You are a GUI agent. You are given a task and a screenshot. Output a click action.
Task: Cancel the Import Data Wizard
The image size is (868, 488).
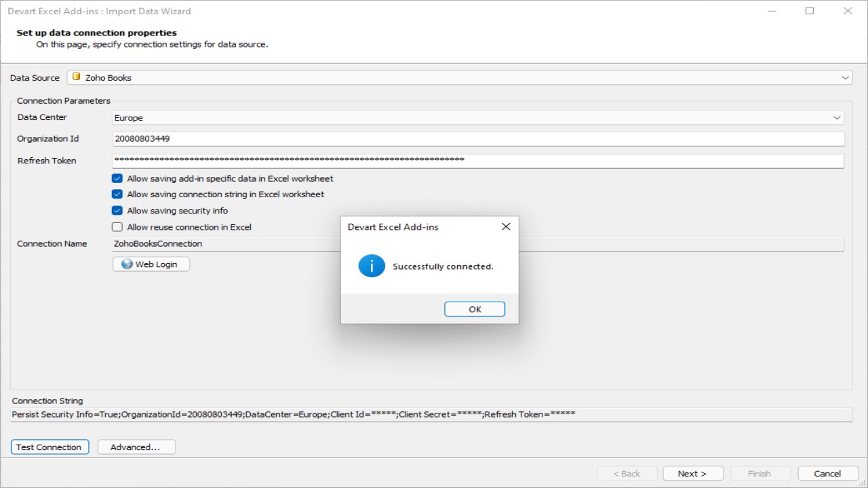(x=827, y=474)
